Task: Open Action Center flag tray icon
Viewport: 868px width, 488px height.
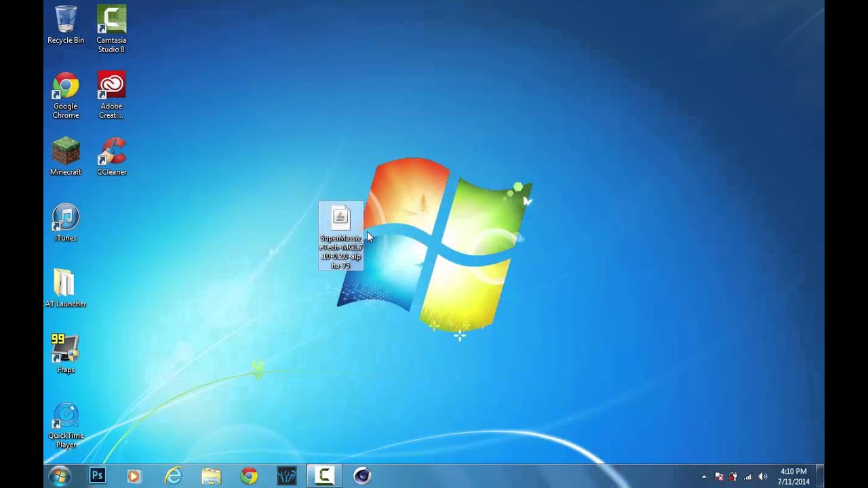Action: 719,476
